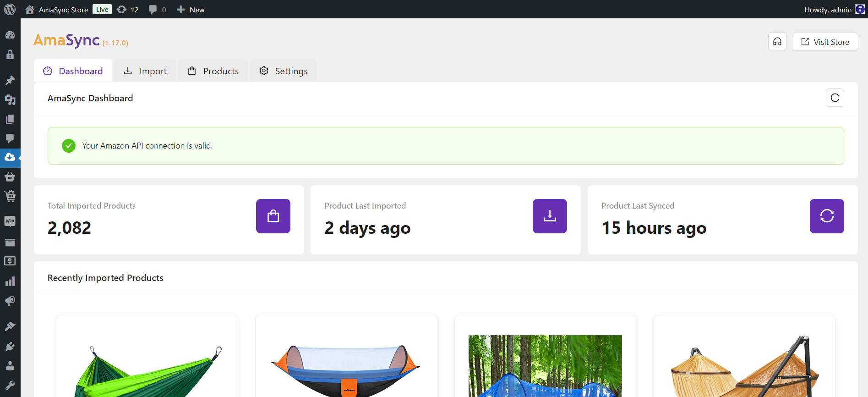
Task: Click the Visit Store button
Action: [825, 42]
